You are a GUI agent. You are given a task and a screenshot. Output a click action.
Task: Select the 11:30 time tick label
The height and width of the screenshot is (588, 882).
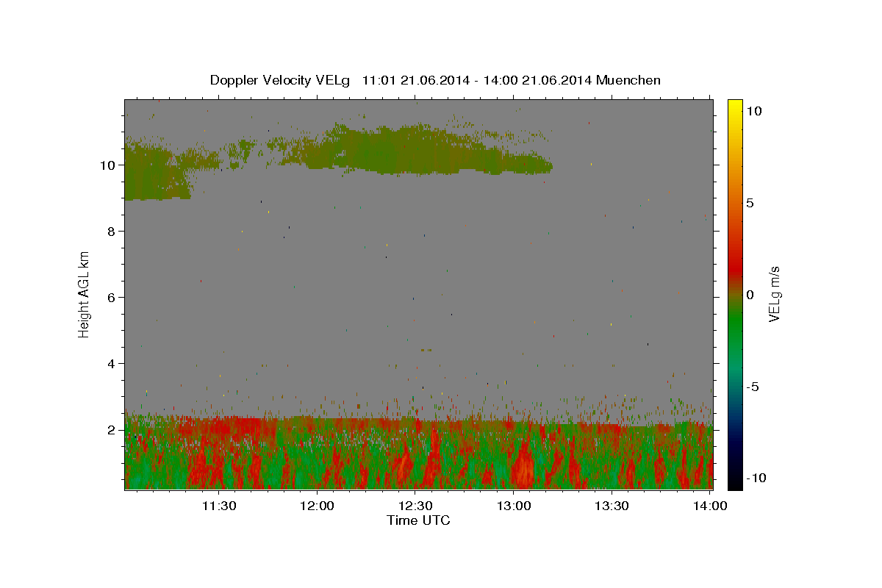[219, 506]
